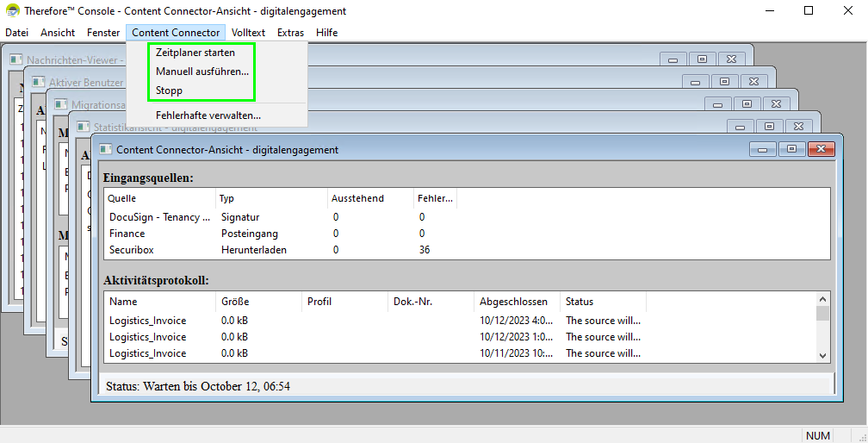Open the Hilfe menu

click(x=326, y=33)
